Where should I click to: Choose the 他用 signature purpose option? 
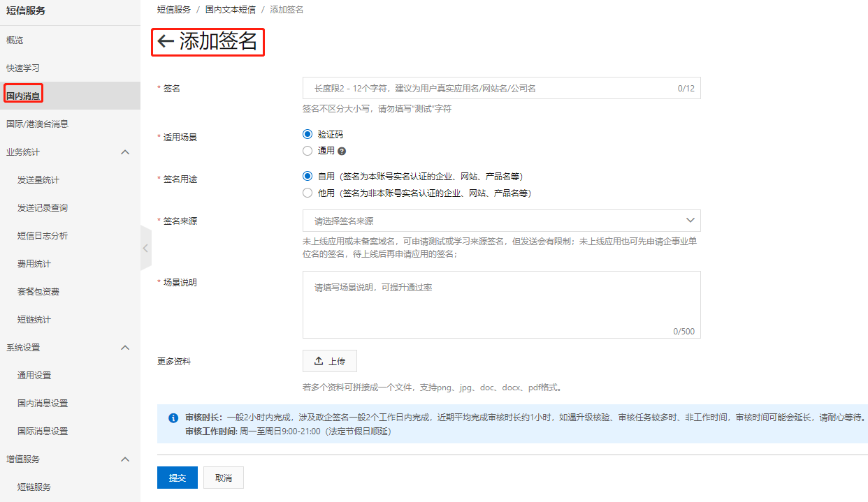[x=308, y=193]
